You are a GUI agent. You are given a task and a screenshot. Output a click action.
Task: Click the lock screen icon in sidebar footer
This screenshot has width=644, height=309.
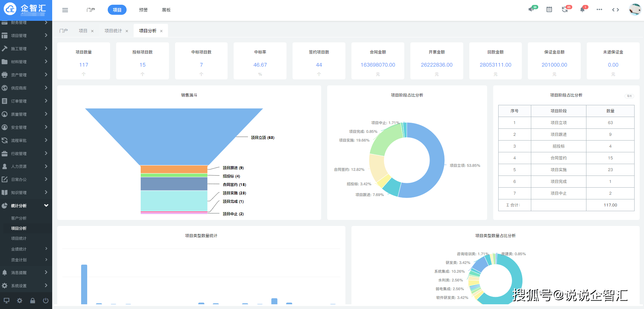pyautogui.click(x=33, y=301)
